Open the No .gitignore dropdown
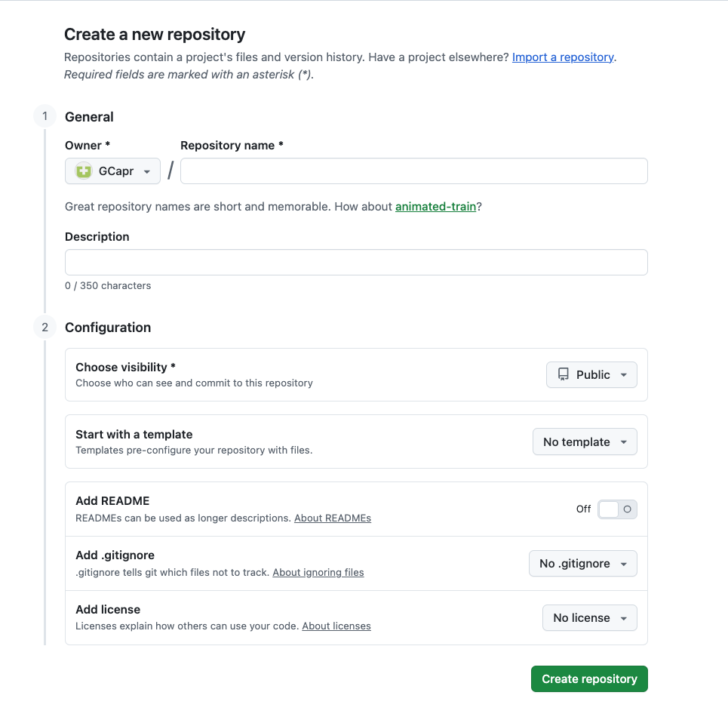Image resolution: width=728 pixels, height=723 pixels. click(582, 563)
